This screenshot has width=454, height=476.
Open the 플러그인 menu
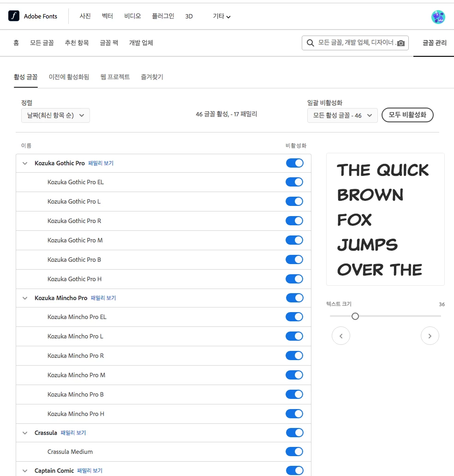[x=163, y=16]
